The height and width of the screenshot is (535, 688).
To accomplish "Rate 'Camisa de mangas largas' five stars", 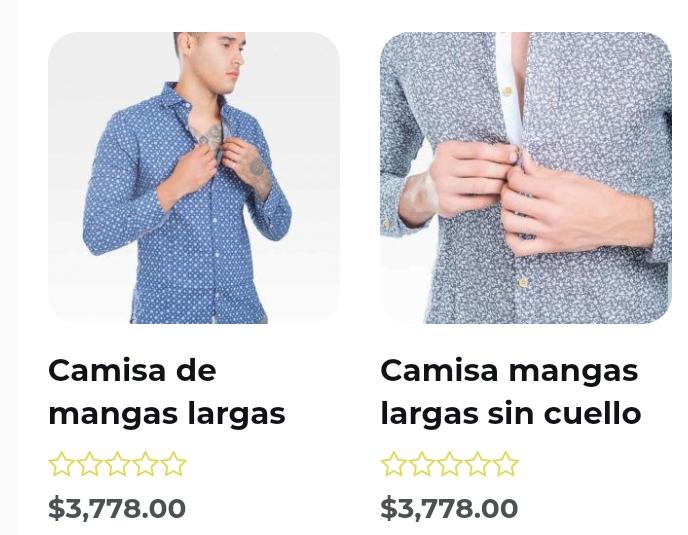I will coord(173,464).
